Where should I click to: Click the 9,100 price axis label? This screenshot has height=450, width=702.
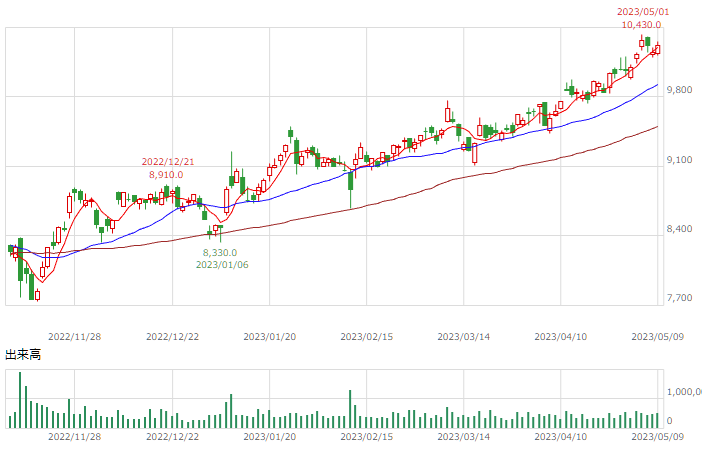coord(679,160)
